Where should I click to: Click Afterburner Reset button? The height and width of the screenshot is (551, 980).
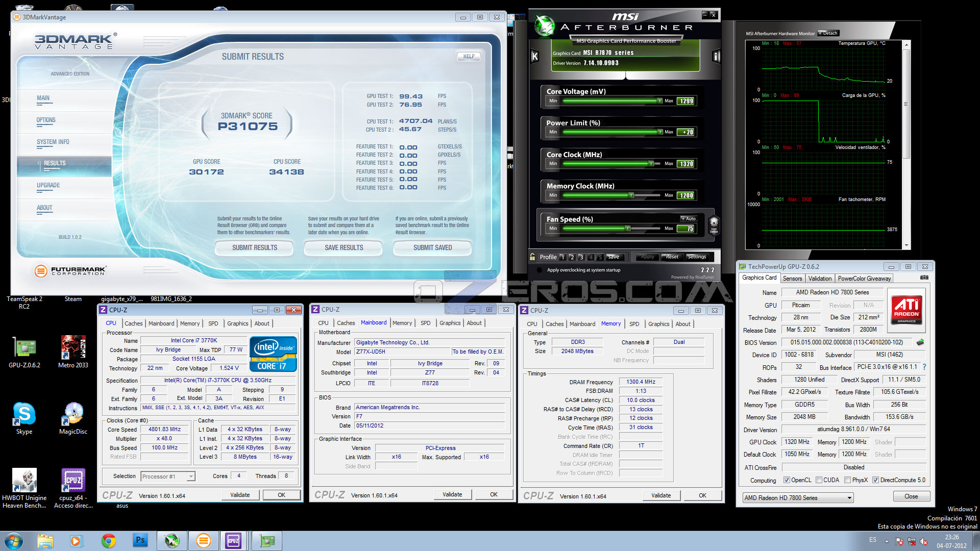coord(672,257)
